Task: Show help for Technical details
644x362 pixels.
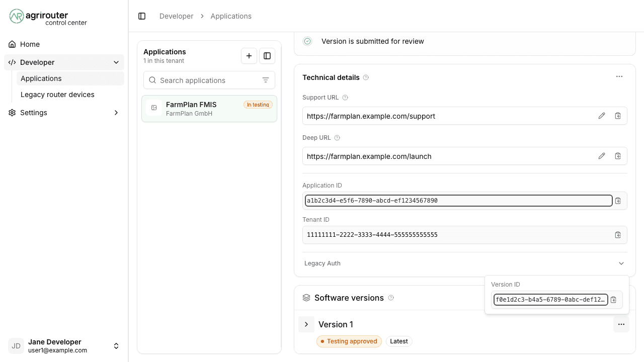Action: tap(366, 77)
